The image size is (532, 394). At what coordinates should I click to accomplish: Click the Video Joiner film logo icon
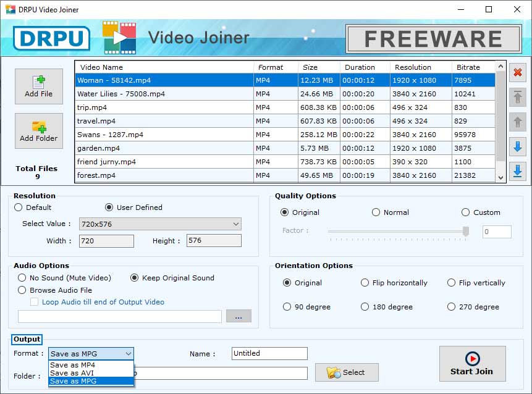119,38
